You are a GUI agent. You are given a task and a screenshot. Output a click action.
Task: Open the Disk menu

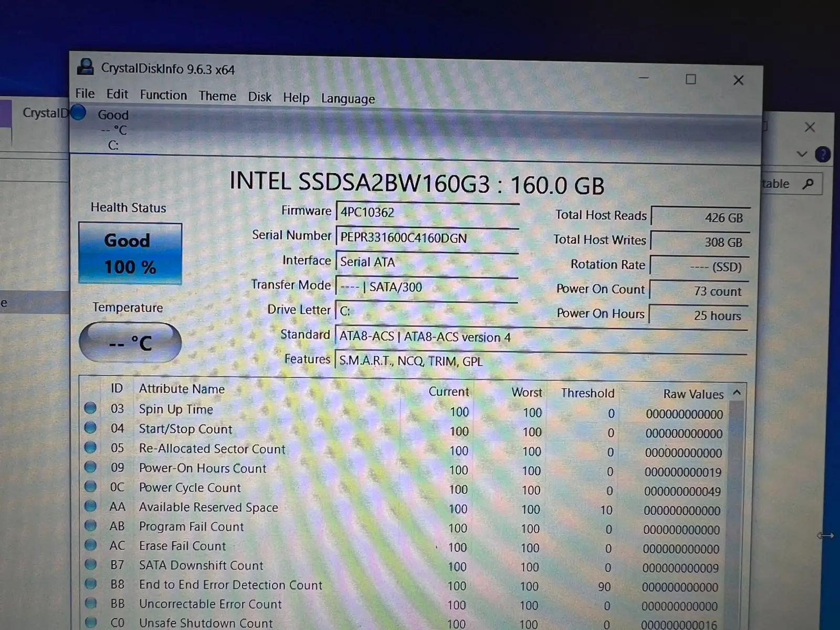[259, 97]
